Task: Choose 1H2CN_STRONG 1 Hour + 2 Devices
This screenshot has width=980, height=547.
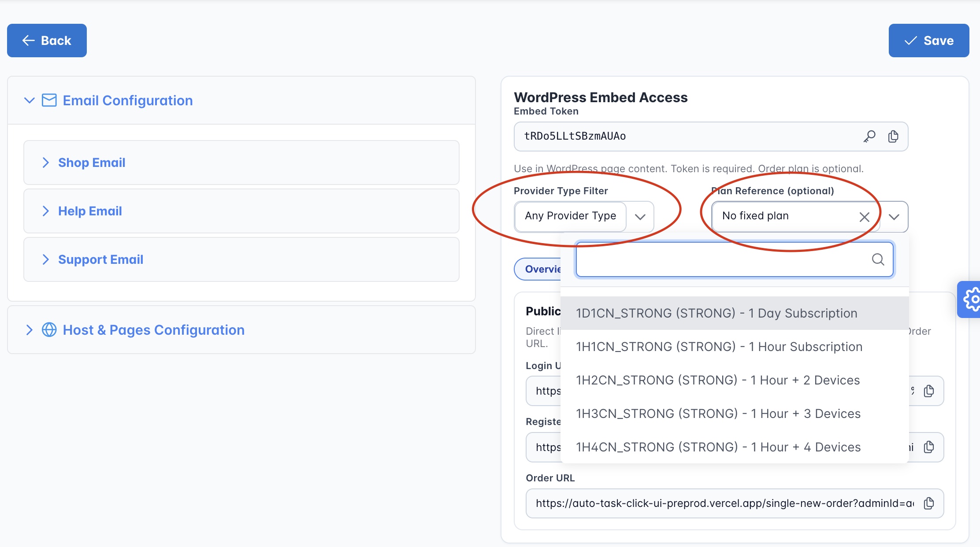Action: [735, 380]
